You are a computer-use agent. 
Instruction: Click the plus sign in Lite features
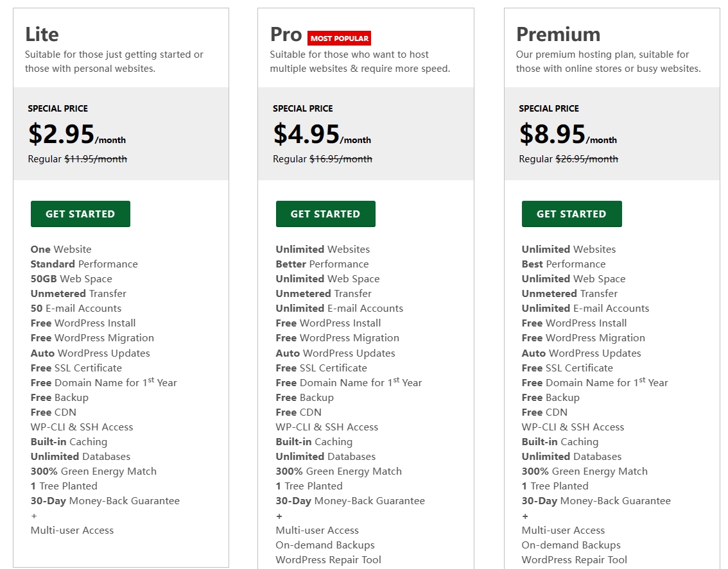click(x=34, y=516)
